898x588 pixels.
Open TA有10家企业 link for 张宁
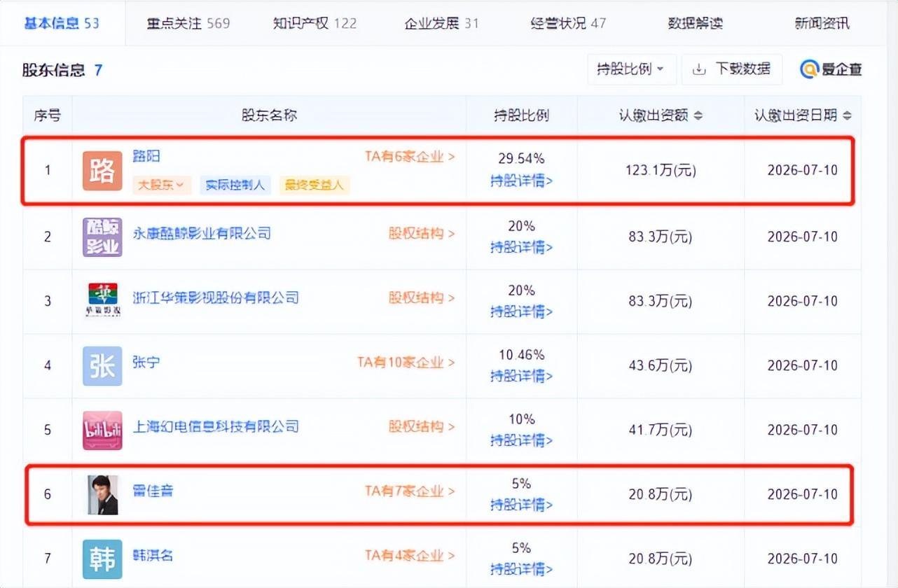pyautogui.click(x=406, y=362)
